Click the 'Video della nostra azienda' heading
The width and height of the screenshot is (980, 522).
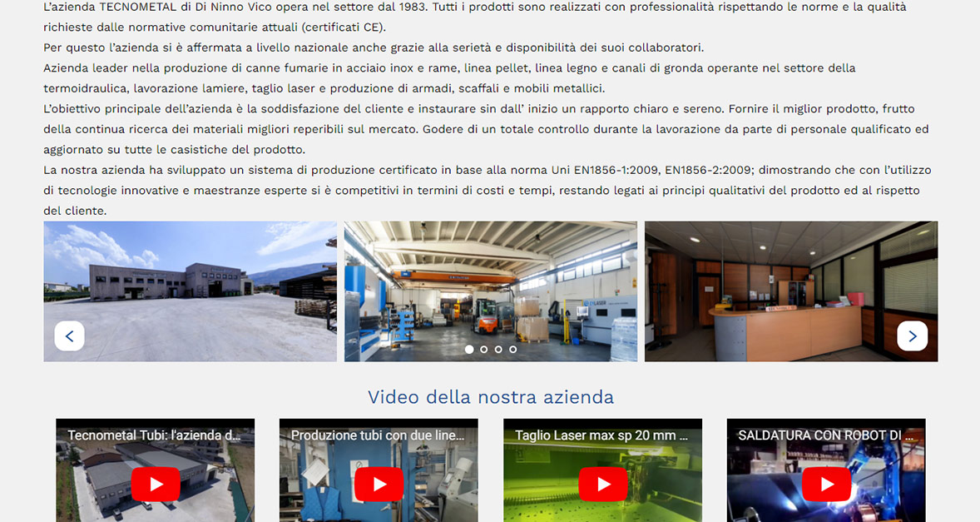tap(491, 397)
